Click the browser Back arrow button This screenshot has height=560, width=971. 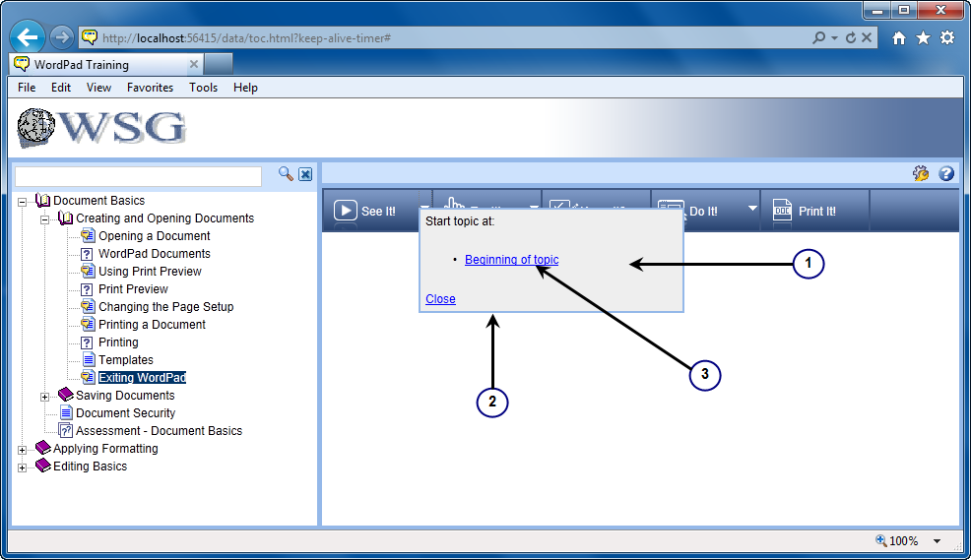28,37
